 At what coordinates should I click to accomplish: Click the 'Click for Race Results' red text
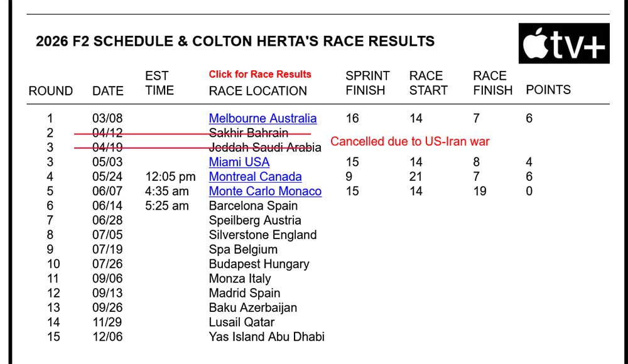pyautogui.click(x=260, y=74)
